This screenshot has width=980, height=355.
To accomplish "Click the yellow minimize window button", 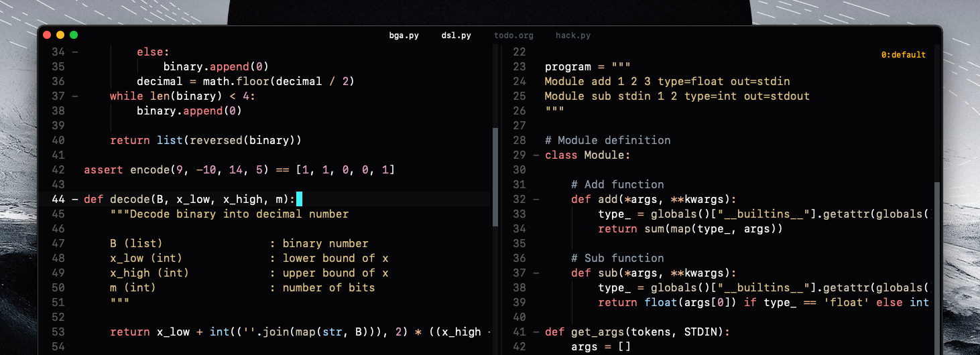I will (x=60, y=35).
